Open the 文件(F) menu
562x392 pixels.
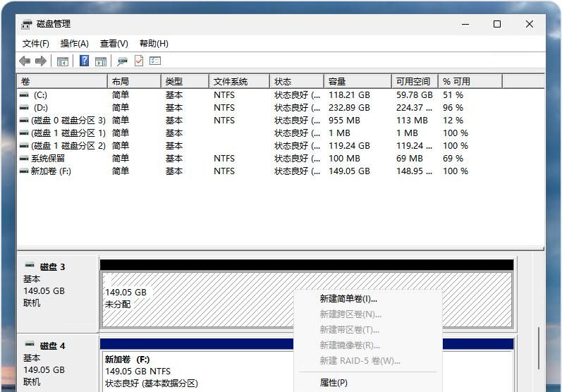point(35,44)
